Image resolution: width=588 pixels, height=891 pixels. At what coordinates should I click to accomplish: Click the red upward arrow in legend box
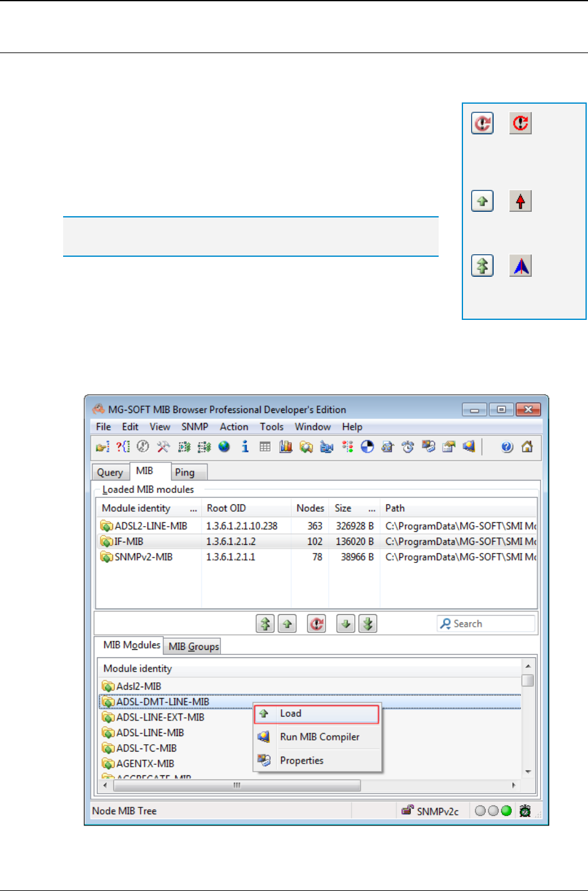pyautogui.click(x=521, y=201)
